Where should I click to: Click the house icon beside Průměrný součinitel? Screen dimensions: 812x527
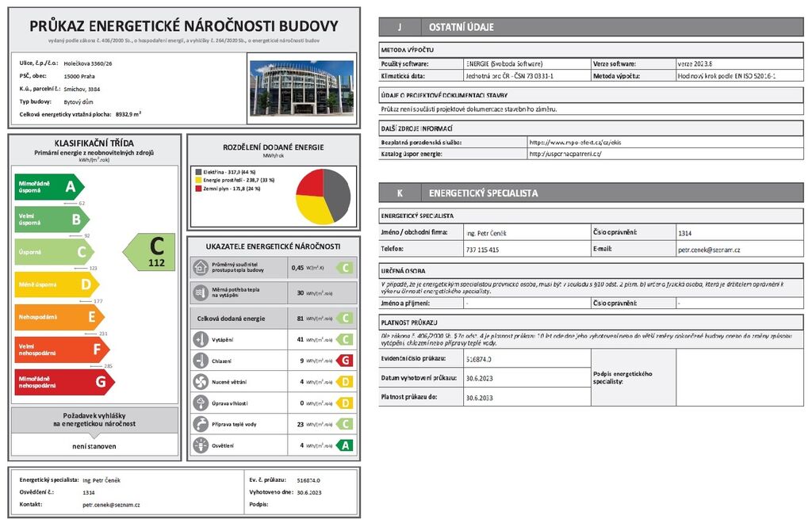(199, 267)
